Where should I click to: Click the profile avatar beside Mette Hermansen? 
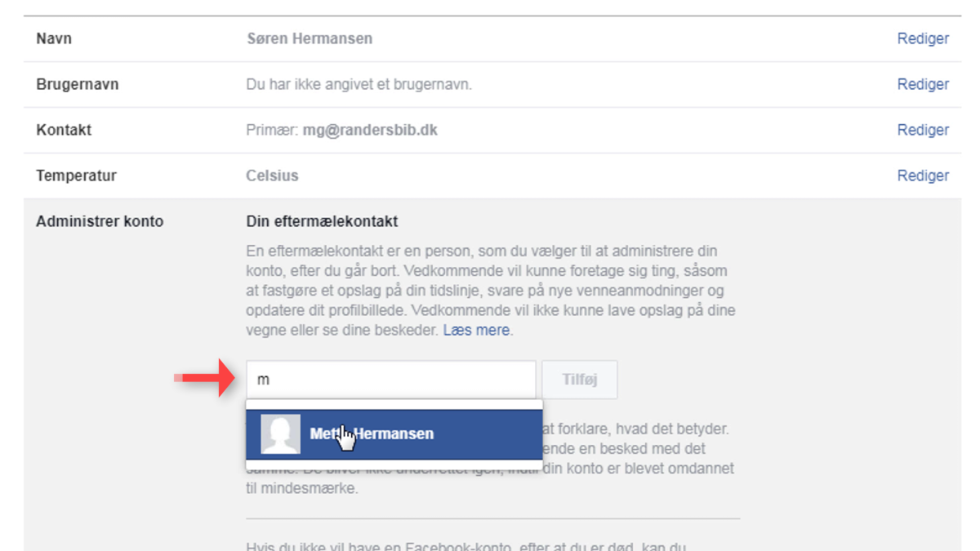point(280,434)
